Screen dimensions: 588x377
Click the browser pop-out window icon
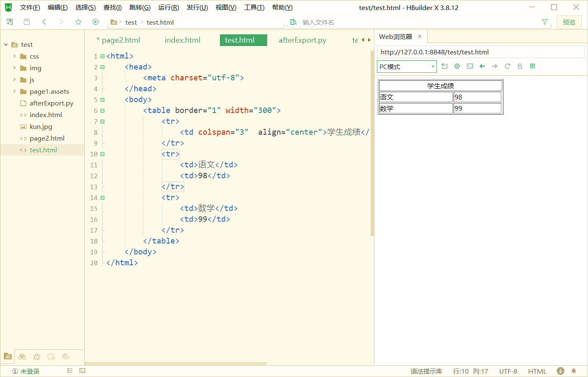point(445,66)
